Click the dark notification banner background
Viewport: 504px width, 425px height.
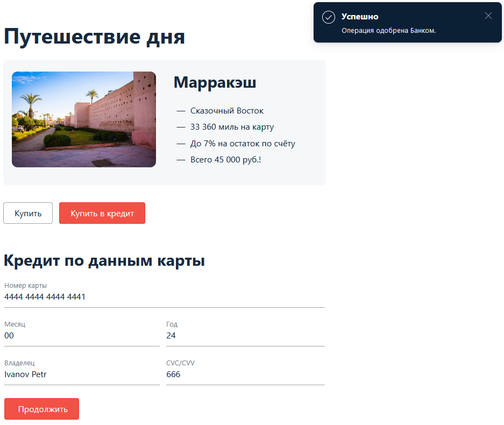407,23
